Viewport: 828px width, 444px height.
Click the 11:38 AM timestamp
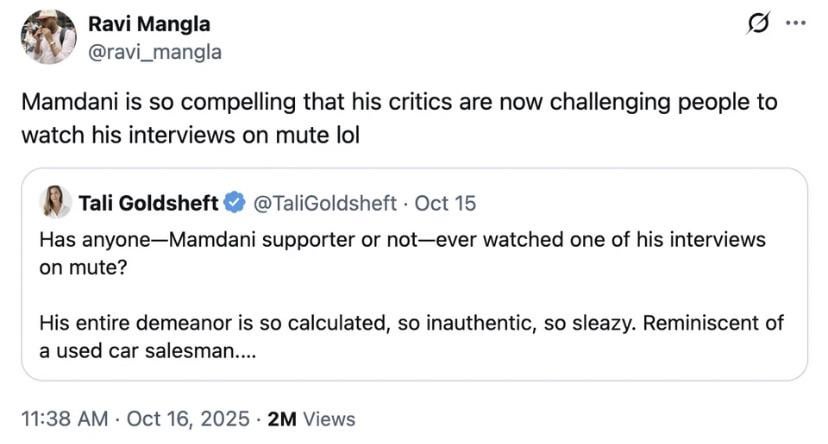62,419
